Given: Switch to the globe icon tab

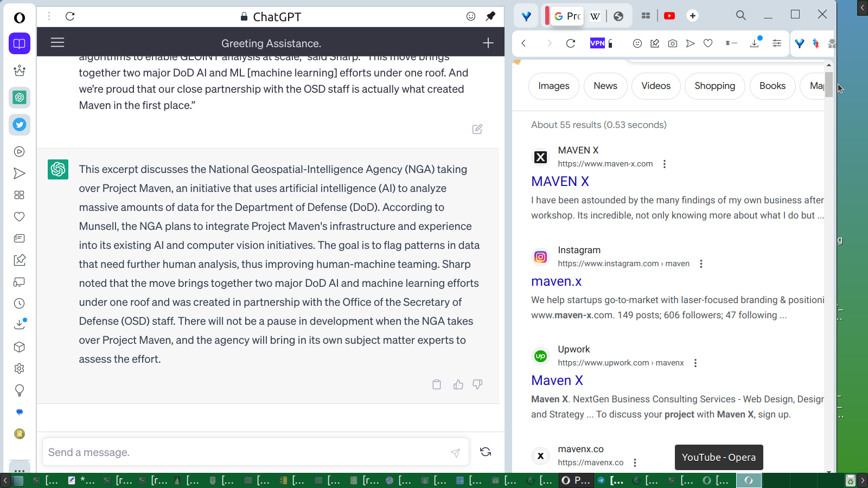Looking at the screenshot, I should 618,16.
